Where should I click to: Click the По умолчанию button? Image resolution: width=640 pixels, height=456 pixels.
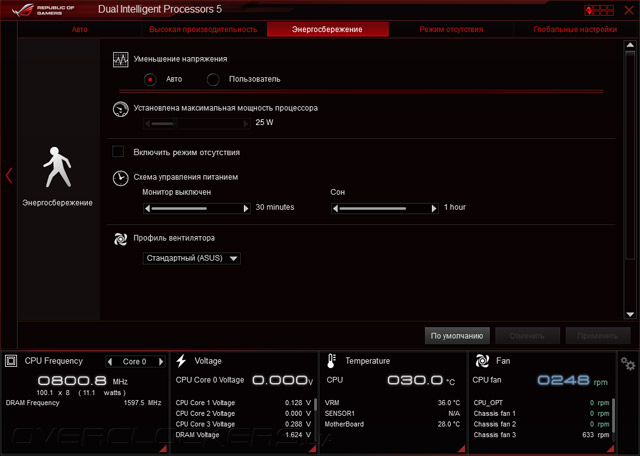click(457, 336)
